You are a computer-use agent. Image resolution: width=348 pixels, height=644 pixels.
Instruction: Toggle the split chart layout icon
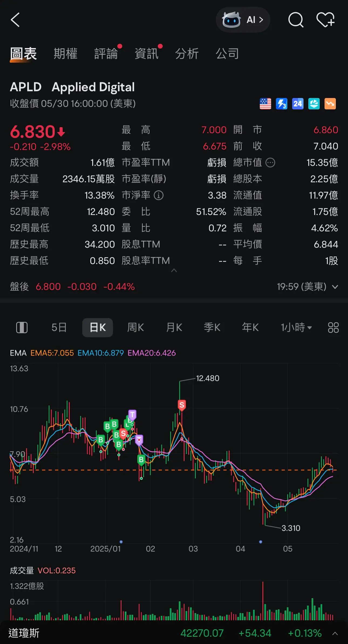click(22, 328)
